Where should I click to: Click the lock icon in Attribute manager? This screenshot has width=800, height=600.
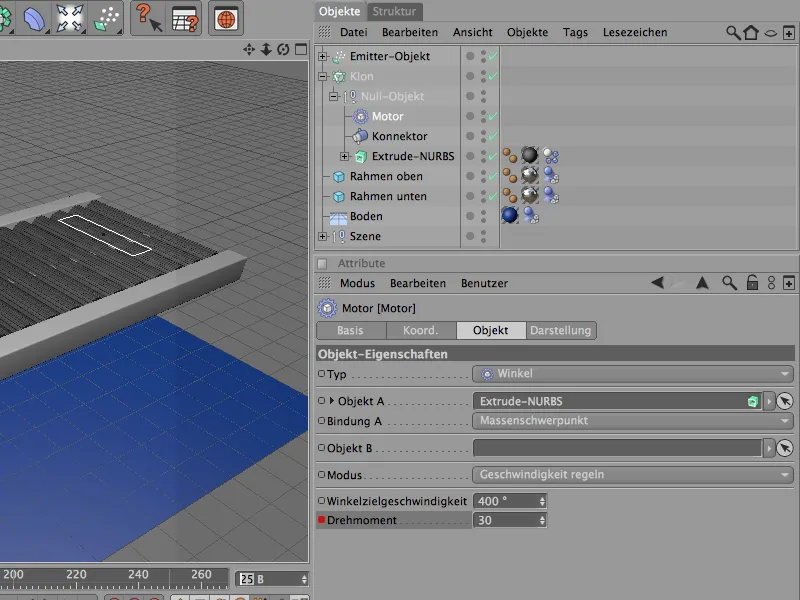point(751,283)
